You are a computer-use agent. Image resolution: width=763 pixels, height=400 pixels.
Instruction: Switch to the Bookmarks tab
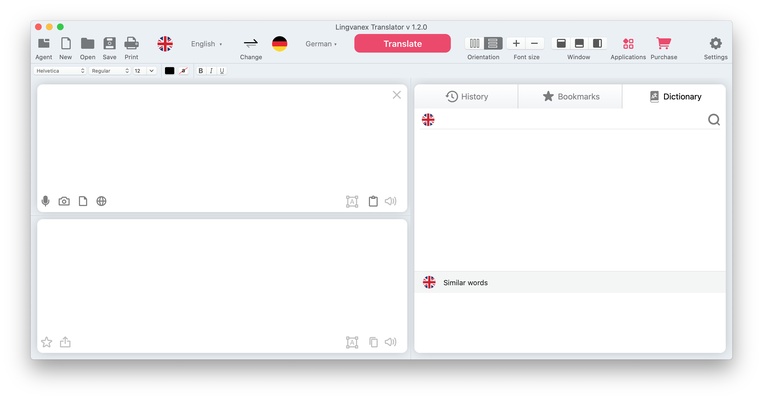pyautogui.click(x=570, y=96)
